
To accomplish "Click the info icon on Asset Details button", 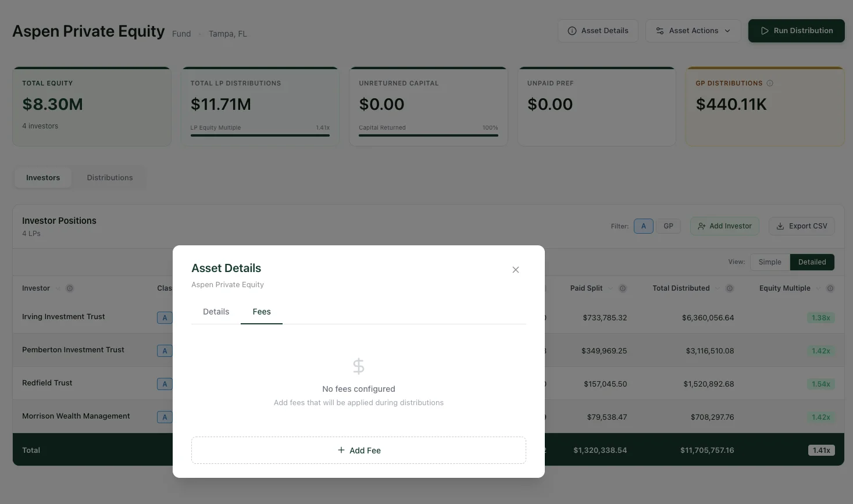I will (x=571, y=30).
